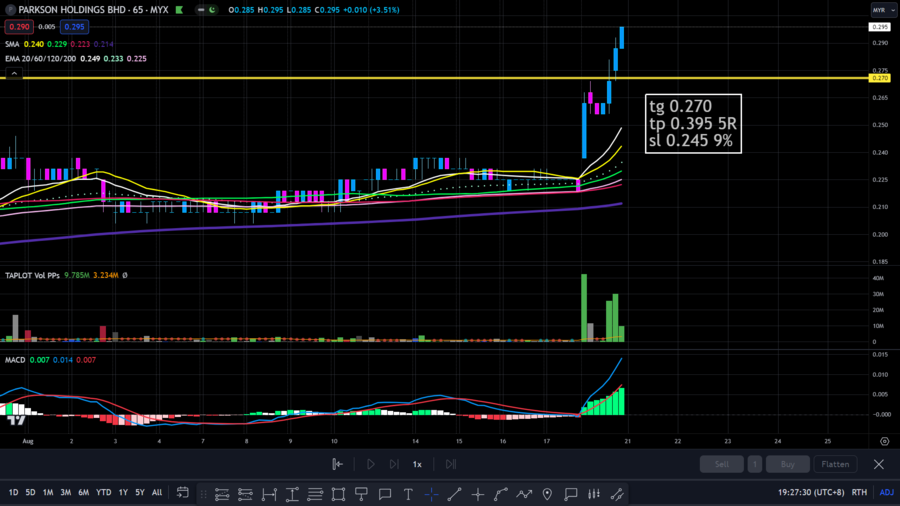Viewport: 900px width, 506px height.
Task: Start replay with the play button
Action: (371, 464)
